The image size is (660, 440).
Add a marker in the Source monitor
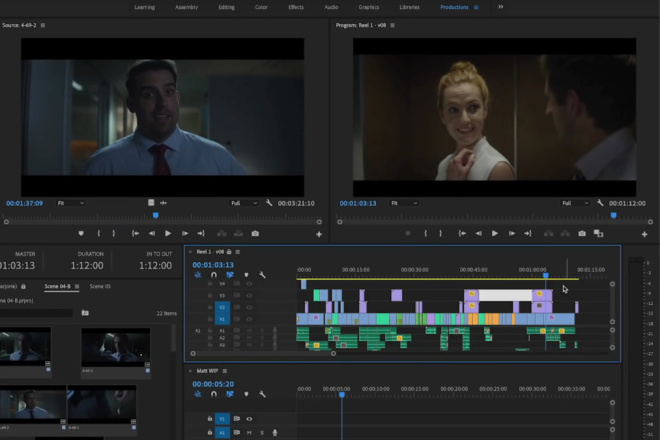tap(81, 234)
